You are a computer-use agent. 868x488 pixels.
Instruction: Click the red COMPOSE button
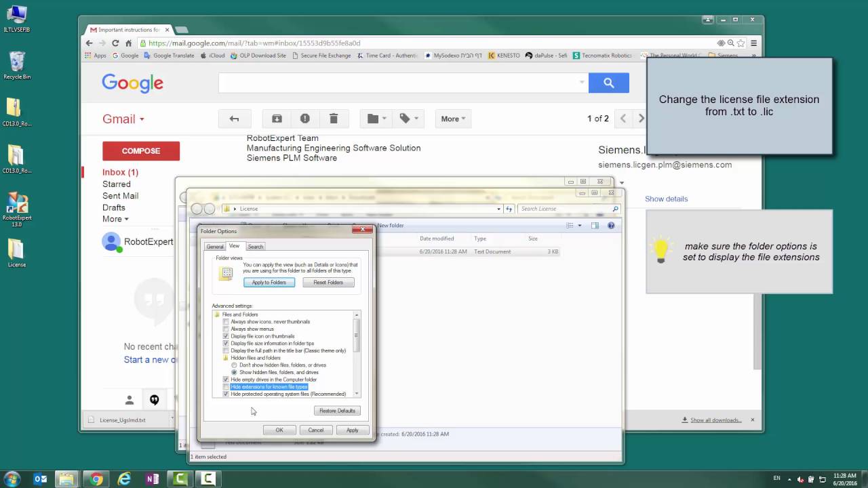click(141, 151)
